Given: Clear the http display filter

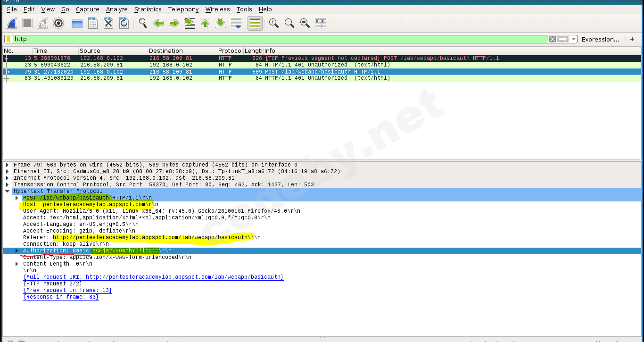Looking at the screenshot, I should [x=553, y=39].
